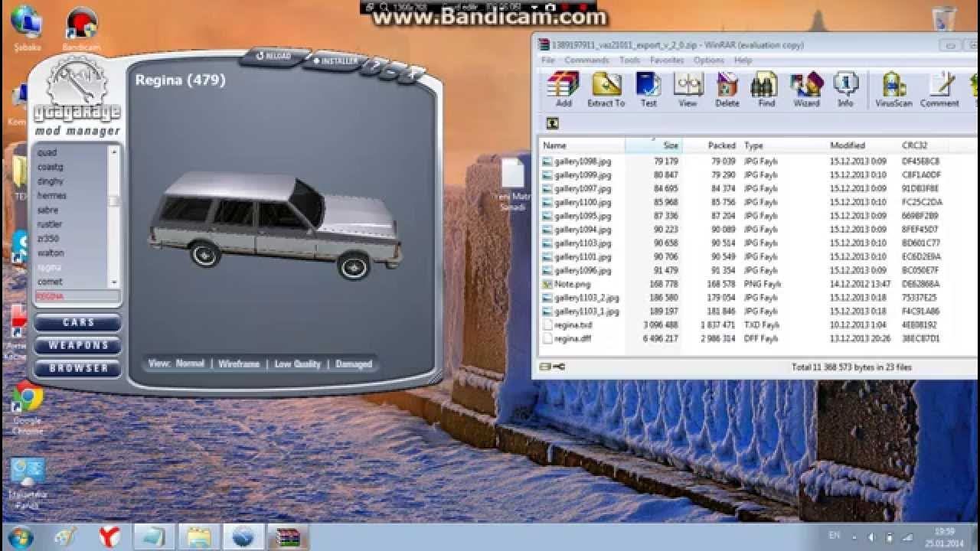Screen dimensions: 980x551
Task: Open Yandex browser from taskbar
Action: point(109,536)
